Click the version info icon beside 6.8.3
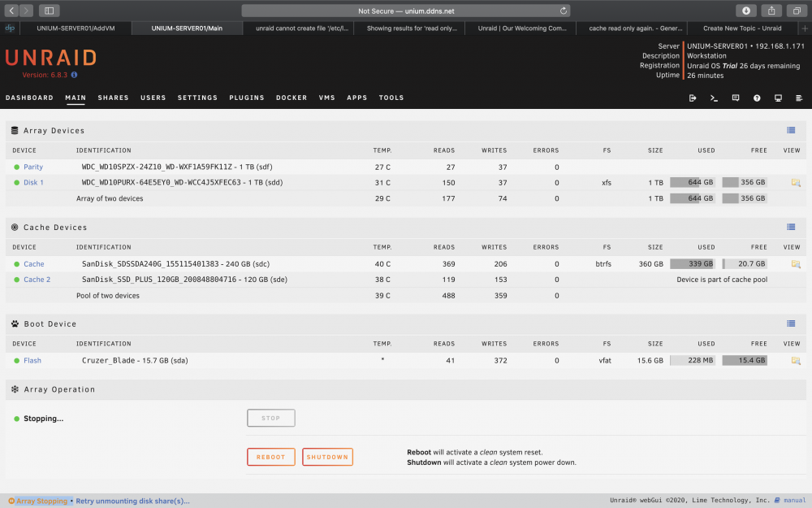Screen dimensions: 812x508 pos(74,75)
